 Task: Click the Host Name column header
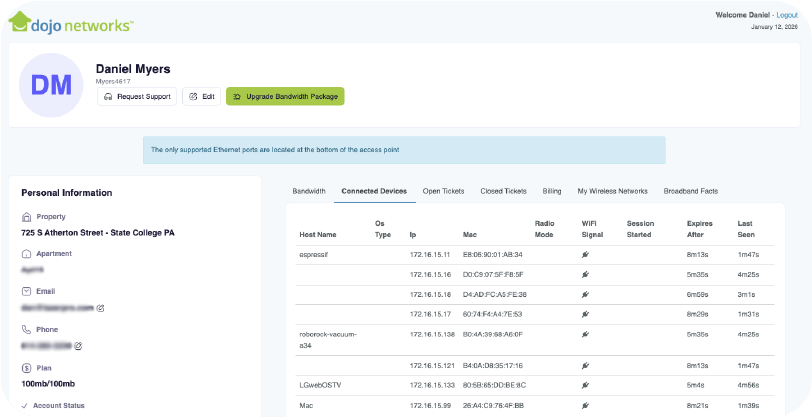coord(319,234)
